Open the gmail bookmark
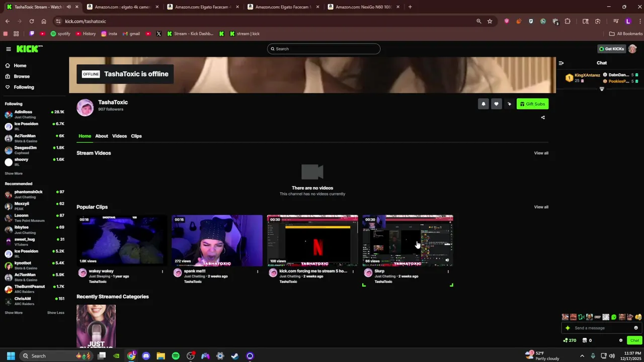 tap(131, 34)
